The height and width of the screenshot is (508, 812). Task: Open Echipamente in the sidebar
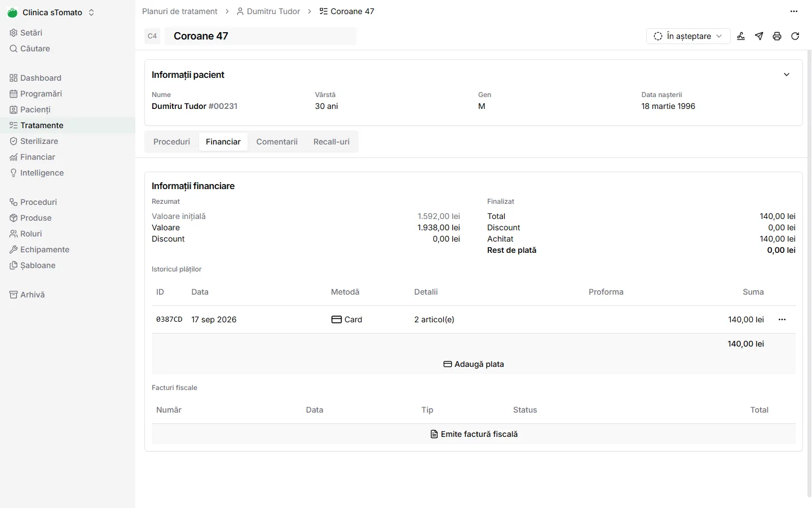click(x=68, y=249)
